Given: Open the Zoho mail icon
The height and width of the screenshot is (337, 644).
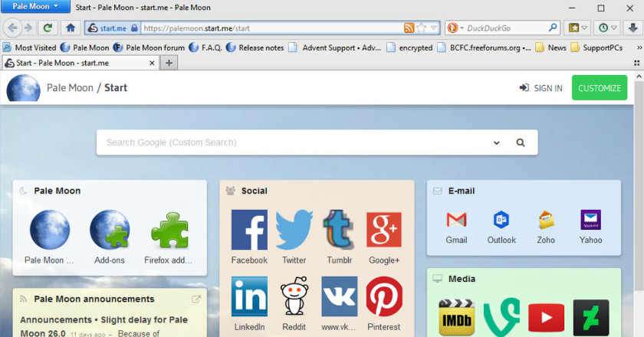Looking at the screenshot, I should [x=546, y=220].
